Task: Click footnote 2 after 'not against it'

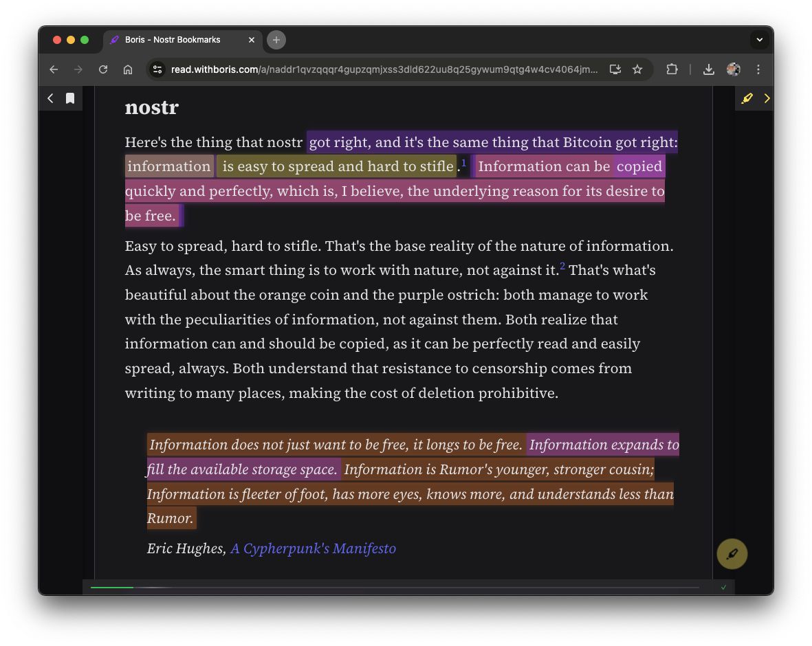Action: [x=562, y=267]
